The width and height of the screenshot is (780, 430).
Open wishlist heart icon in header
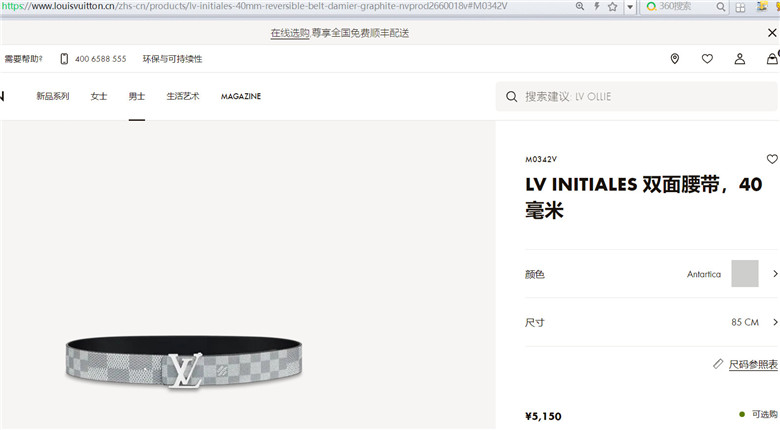point(707,59)
